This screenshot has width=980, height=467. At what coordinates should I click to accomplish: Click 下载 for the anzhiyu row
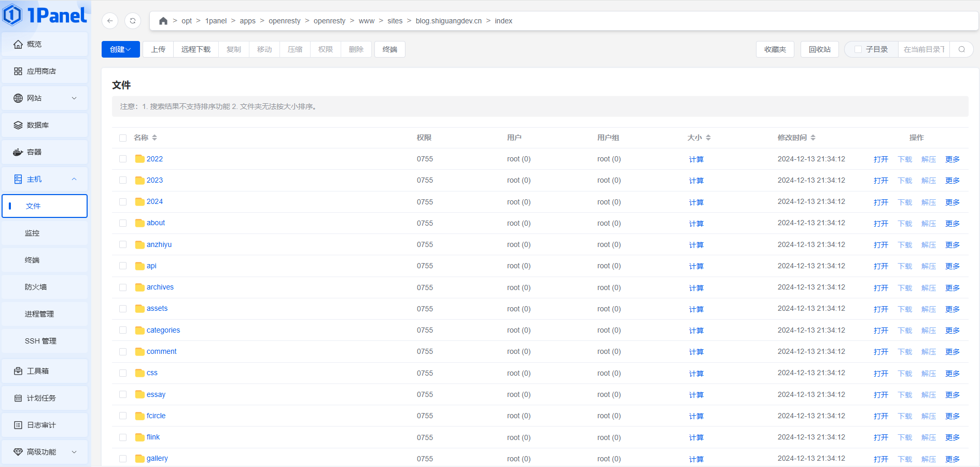pyautogui.click(x=905, y=245)
